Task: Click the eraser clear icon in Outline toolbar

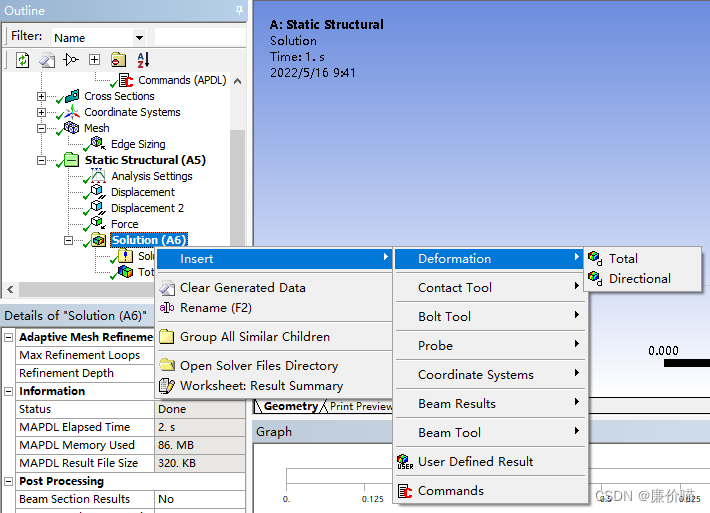Action: click(x=47, y=60)
